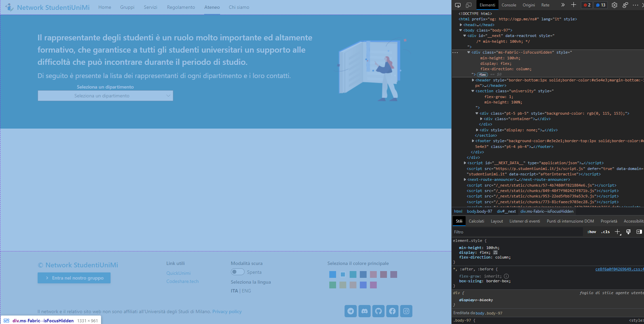Go to Gruppi page in navbar
The width and height of the screenshot is (644, 324).
(127, 7)
